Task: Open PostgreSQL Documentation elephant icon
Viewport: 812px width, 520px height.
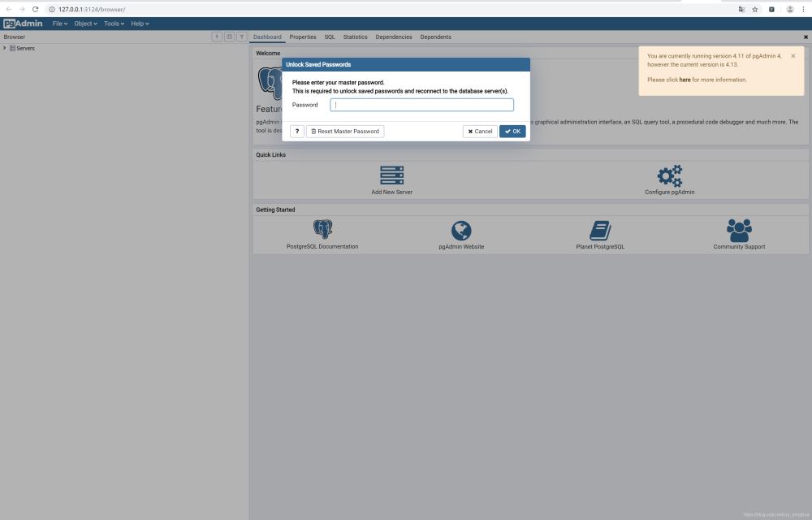Action: click(322, 230)
